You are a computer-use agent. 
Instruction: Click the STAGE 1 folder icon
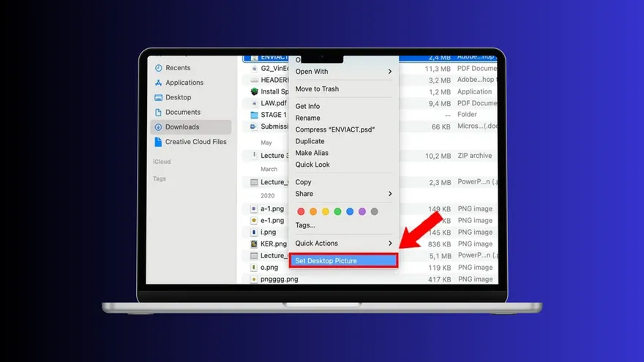(x=254, y=115)
